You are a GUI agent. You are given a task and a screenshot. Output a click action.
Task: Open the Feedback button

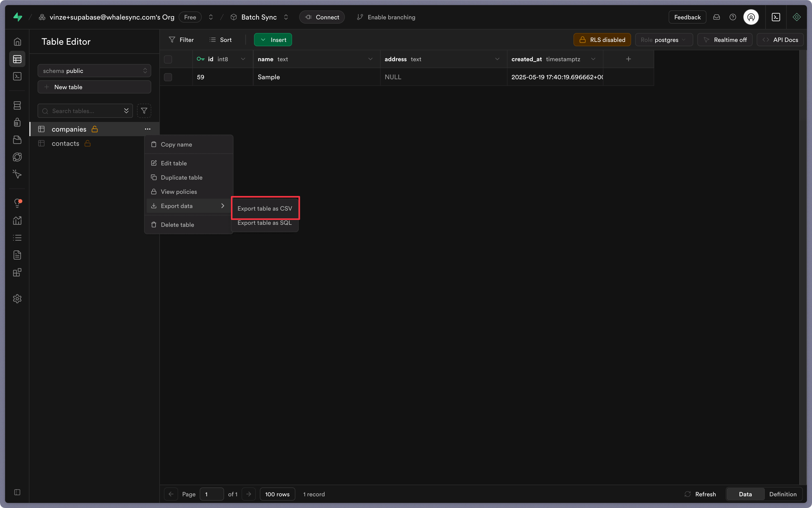[687, 17]
